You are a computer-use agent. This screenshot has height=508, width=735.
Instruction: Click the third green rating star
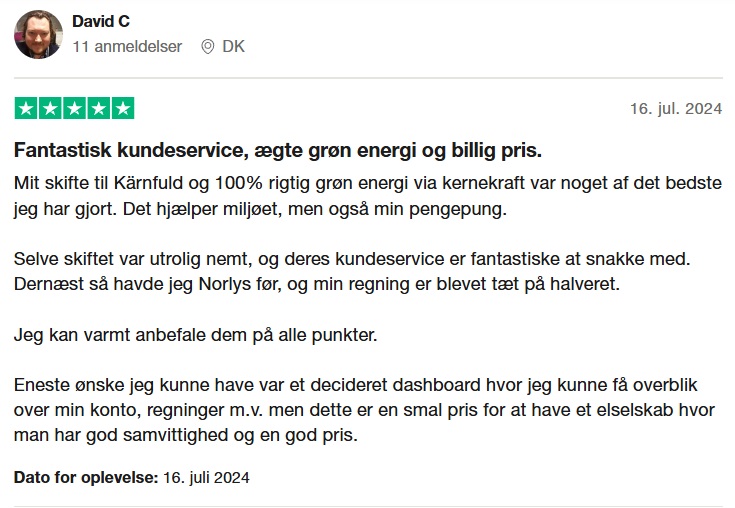coord(75,108)
